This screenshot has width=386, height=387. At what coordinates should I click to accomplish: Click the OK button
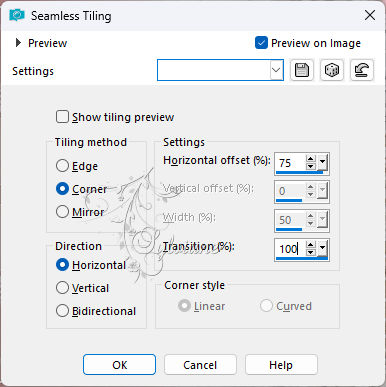click(x=119, y=365)
